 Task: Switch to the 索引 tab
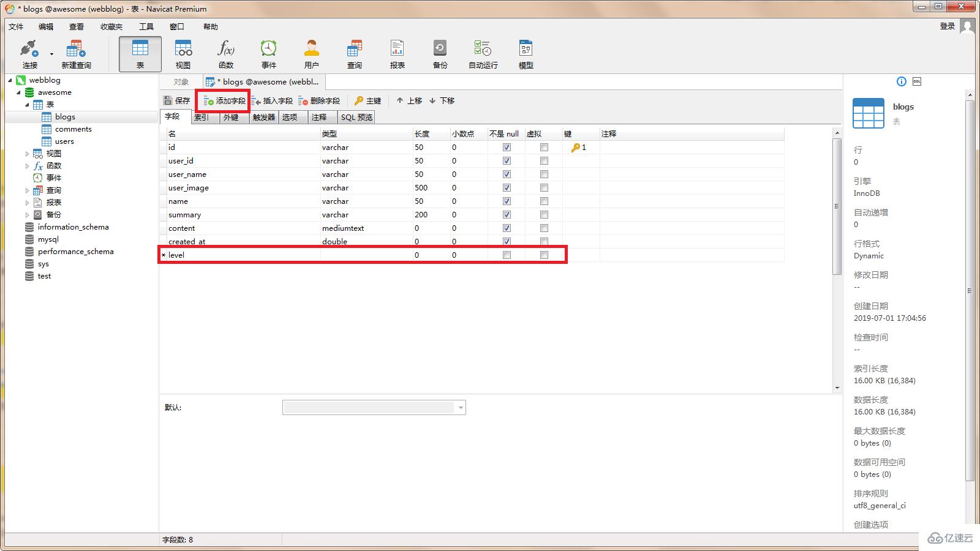[x=204, y=118]
